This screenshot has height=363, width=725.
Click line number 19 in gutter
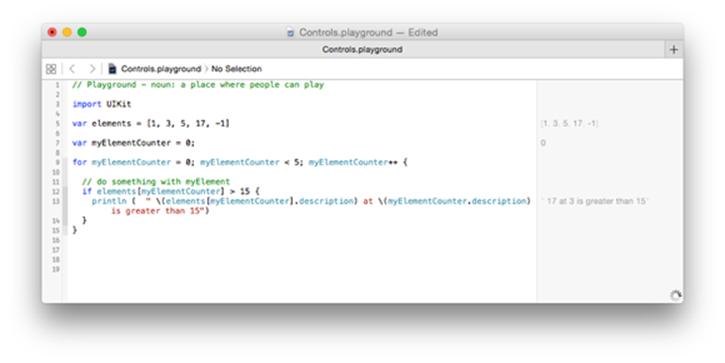point(55,269)
